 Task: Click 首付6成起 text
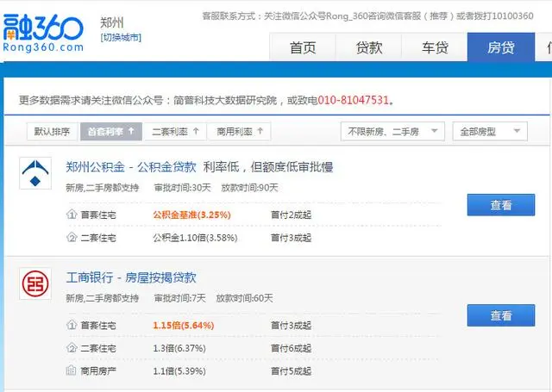[x=292, y=348]
